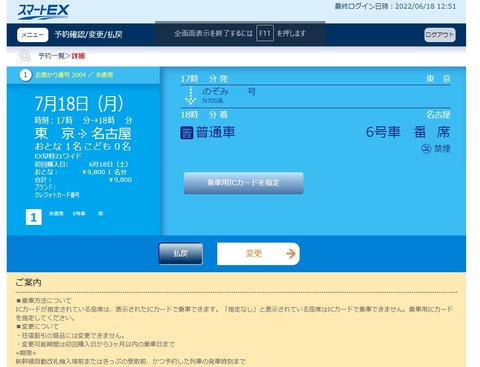Click the dotted down arrow route icon

(x=190, y=96)
